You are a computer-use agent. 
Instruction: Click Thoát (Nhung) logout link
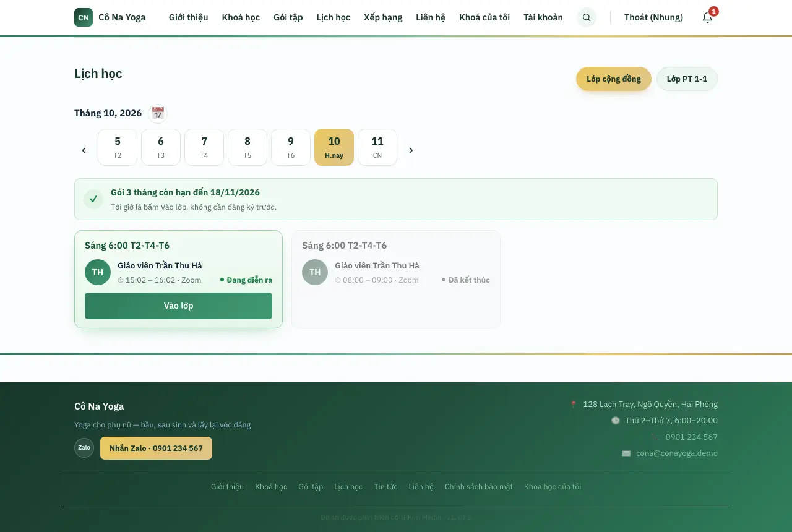click(x=653, y=17)
